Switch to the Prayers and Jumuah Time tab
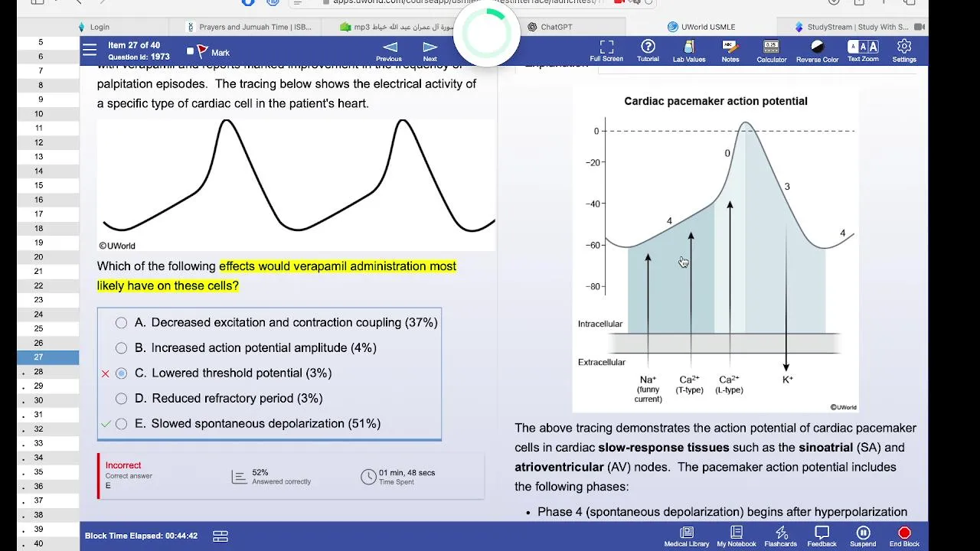 (250, 27)
